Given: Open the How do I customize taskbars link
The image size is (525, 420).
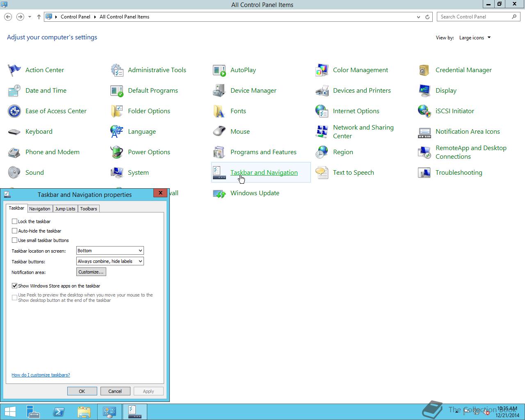Looking at the screenshot, I should (41, 375).
